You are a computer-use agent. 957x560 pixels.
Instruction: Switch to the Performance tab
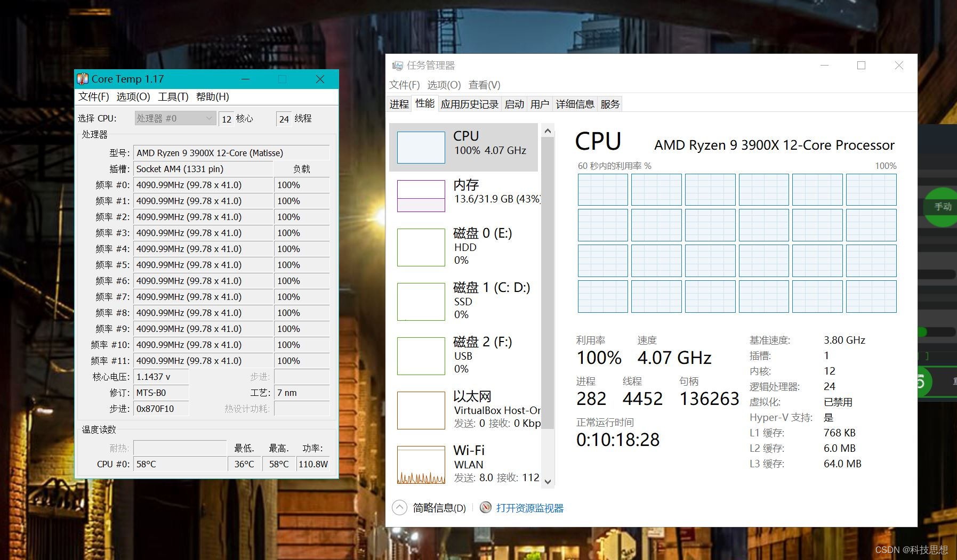(425, 103)
